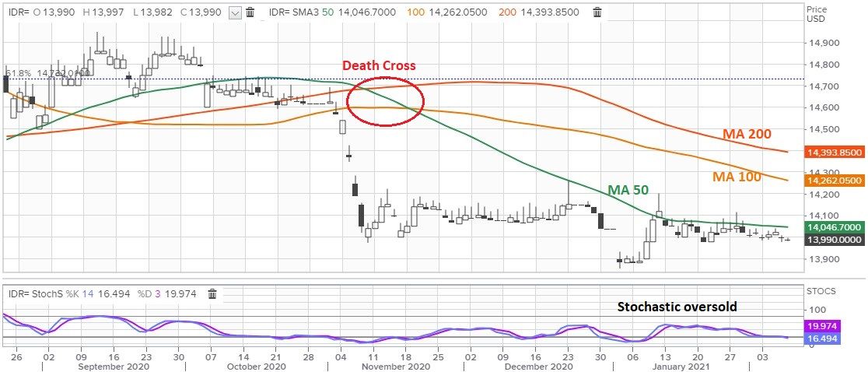Screen dimensions: 868x372
Task: Click the %K 14 16.494 stochastic reading
Action: point(96,294)
